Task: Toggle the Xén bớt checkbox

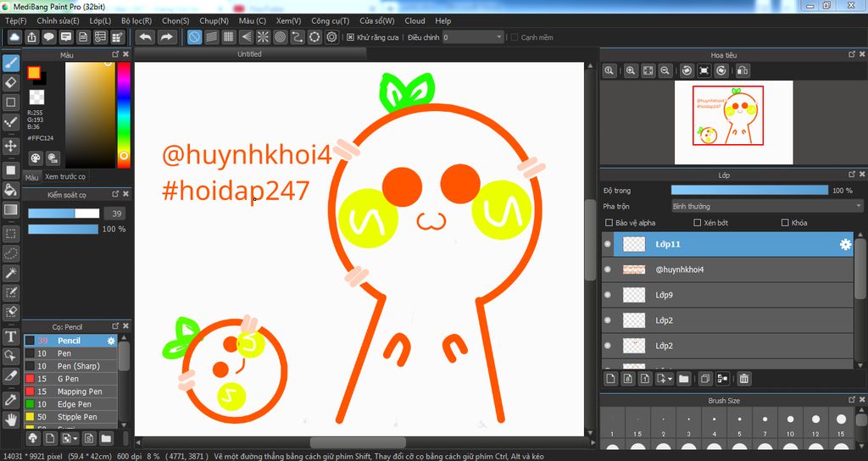Action: pos(697,223)
